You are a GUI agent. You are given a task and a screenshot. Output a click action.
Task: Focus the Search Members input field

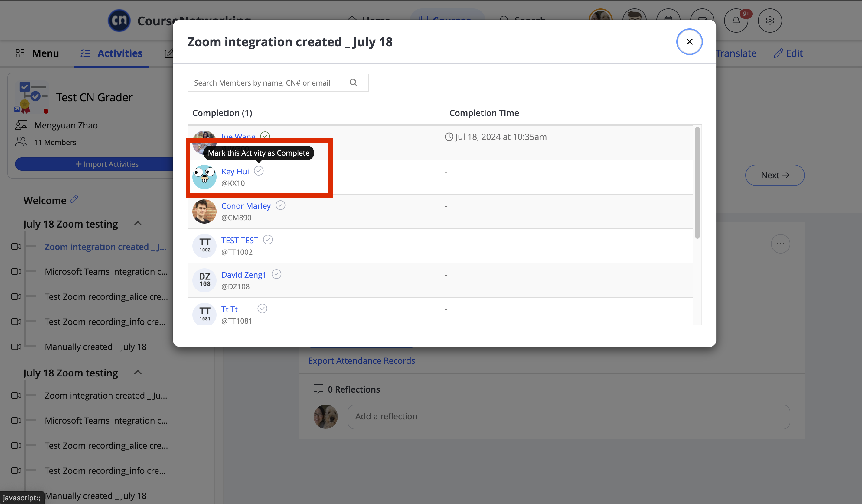pyautogui.click(x=278, y=83)
